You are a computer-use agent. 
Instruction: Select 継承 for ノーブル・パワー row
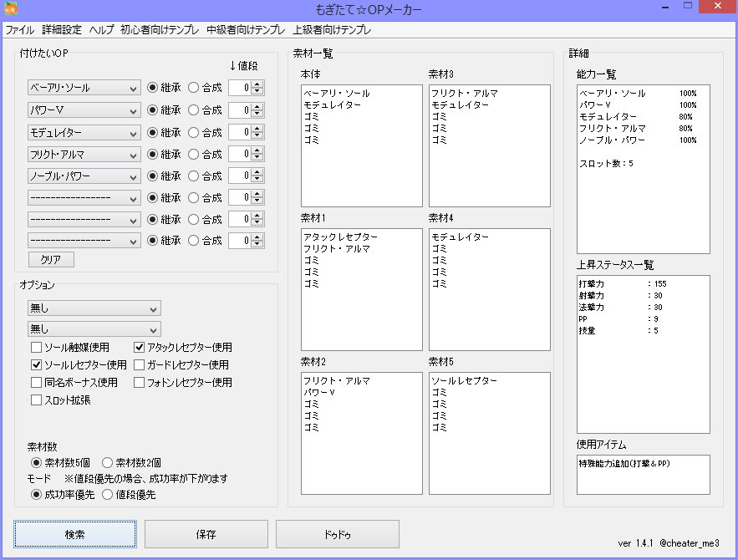pyautogui.click(x=163, y=176)
